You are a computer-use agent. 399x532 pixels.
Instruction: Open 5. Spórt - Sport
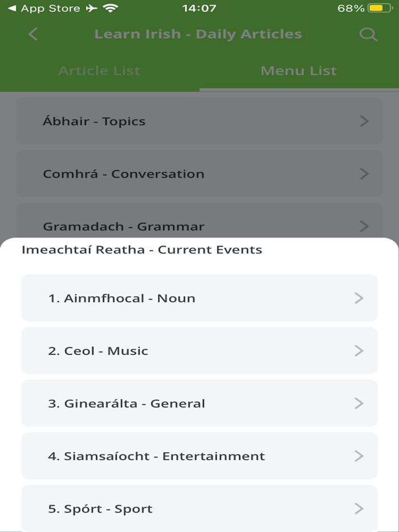[199, 508]
